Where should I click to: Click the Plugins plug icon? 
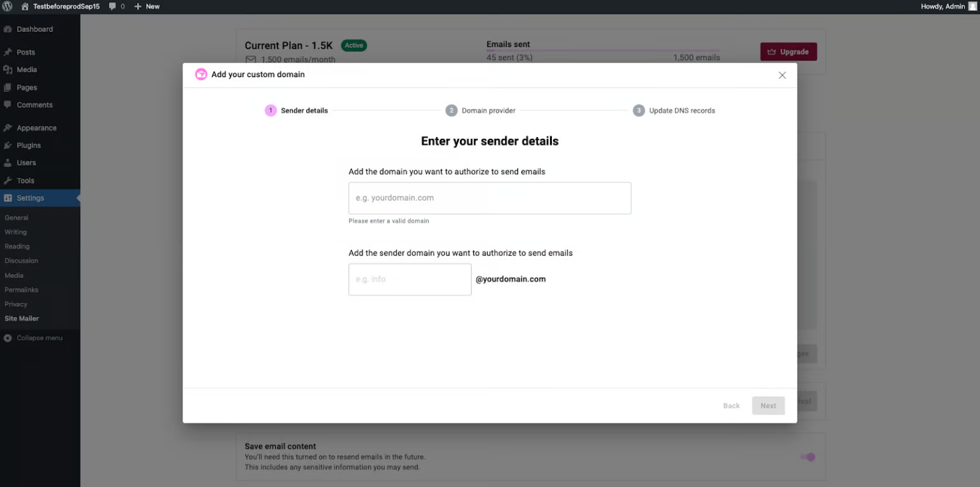8,145
